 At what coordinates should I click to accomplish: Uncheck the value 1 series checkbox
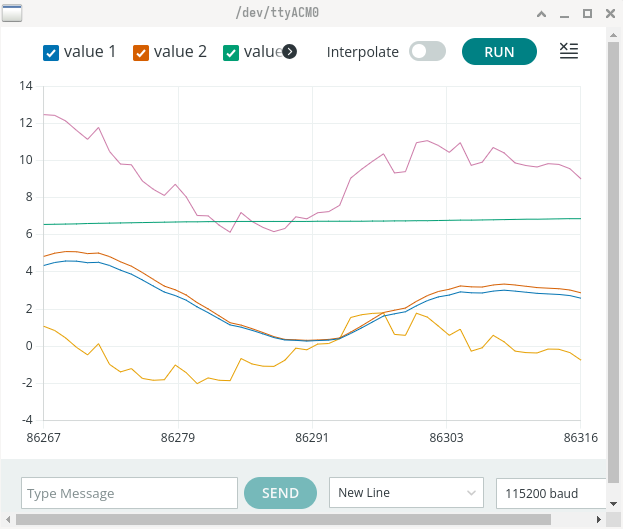(x=52, y=52)
